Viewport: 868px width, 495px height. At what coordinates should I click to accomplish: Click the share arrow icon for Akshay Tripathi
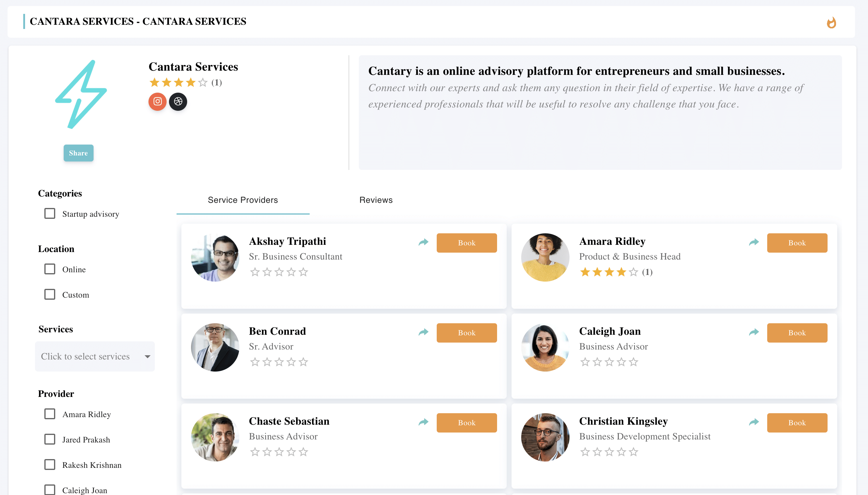coord(423,242)
